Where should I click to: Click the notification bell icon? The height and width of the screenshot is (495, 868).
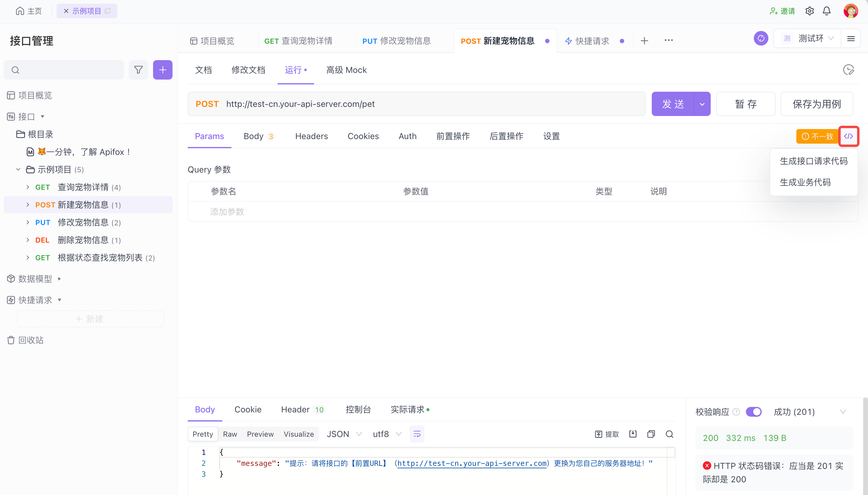[x=826, y=11]
